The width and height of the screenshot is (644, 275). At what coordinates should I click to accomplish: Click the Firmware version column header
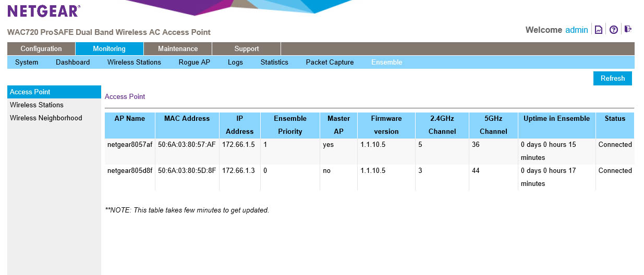click(386, 125)
